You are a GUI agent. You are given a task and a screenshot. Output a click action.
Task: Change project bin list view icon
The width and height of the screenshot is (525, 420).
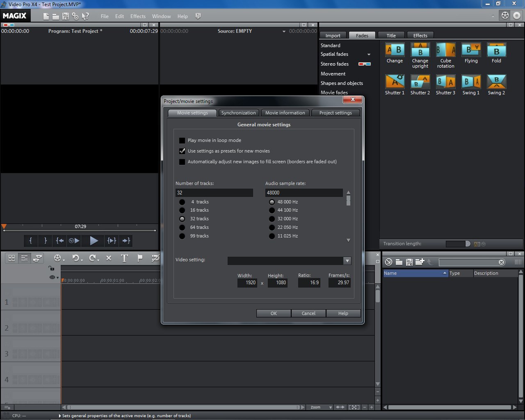518,262
